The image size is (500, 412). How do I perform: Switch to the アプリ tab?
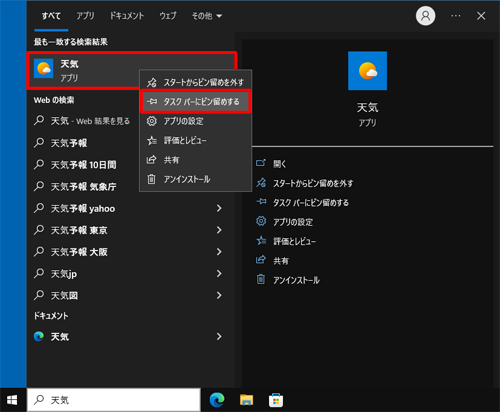(x=85, y=16)
